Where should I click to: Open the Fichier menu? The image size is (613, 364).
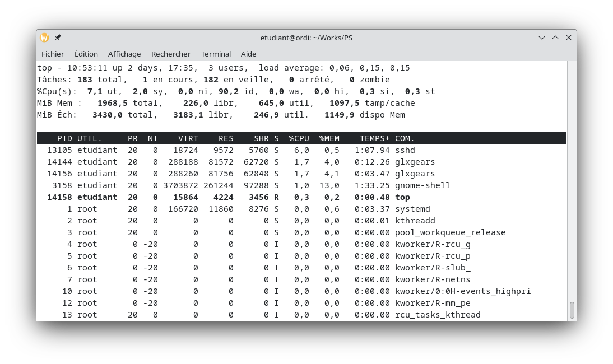click(x=53, y=54)
